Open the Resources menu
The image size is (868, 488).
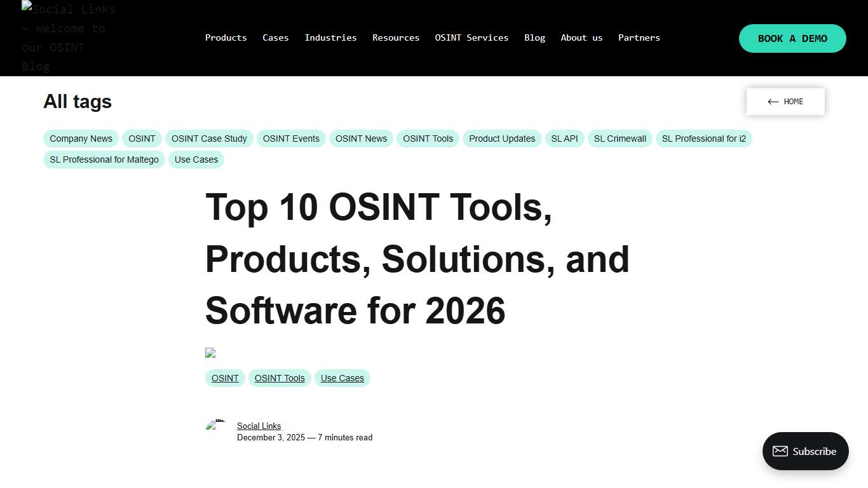point(396,37)
